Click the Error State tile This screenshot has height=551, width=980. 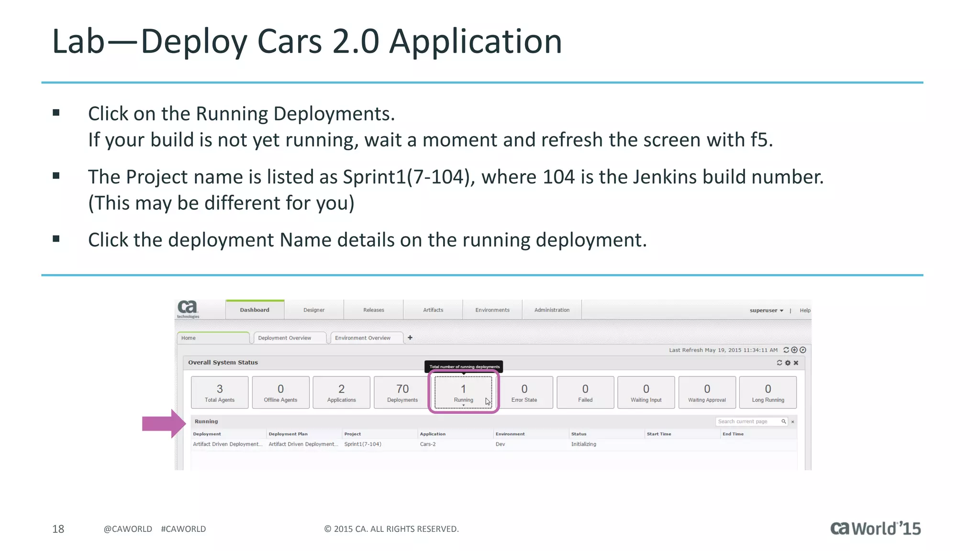pyautogui.click(x=524, y=392)
